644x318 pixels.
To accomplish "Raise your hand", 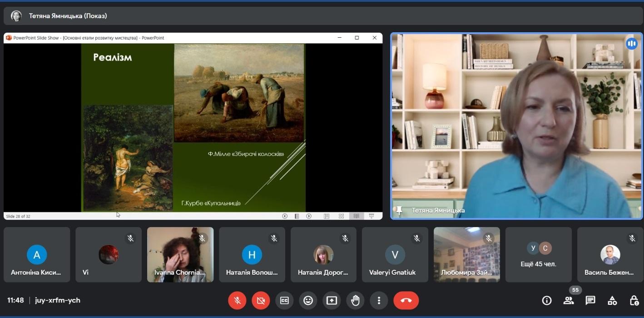I will click(x=355, y=300).
